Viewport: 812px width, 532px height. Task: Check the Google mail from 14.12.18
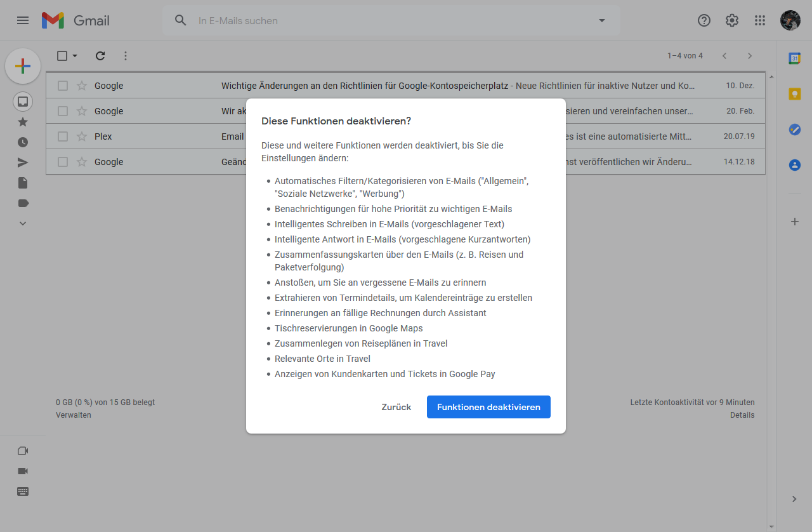[63, 162]
